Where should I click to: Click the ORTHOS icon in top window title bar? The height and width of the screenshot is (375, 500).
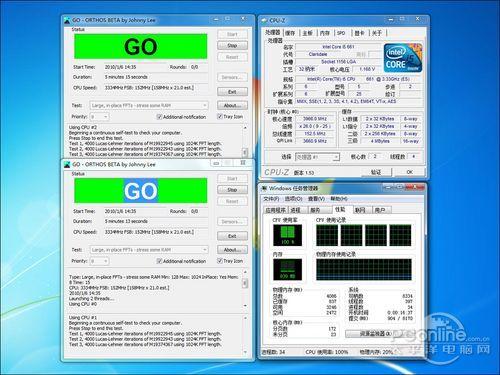[x=68, y=20]
